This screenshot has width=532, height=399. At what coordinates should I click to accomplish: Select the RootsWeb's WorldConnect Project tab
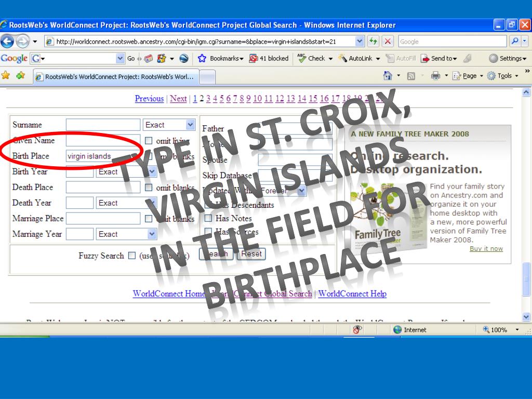[x=116, y=77]
